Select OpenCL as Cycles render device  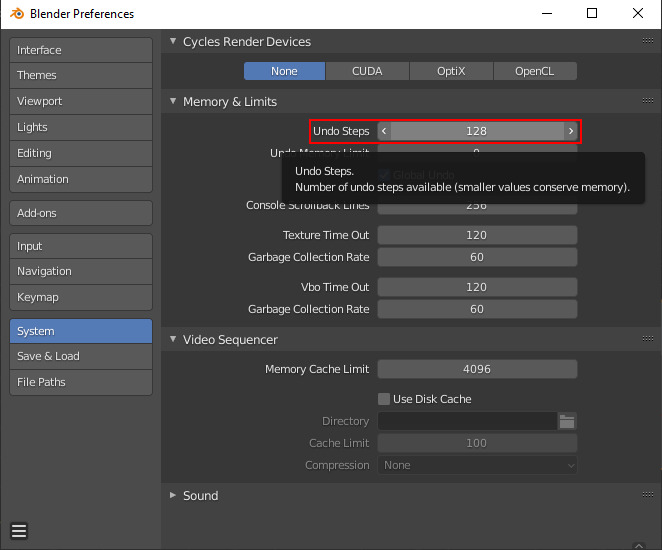534,71
